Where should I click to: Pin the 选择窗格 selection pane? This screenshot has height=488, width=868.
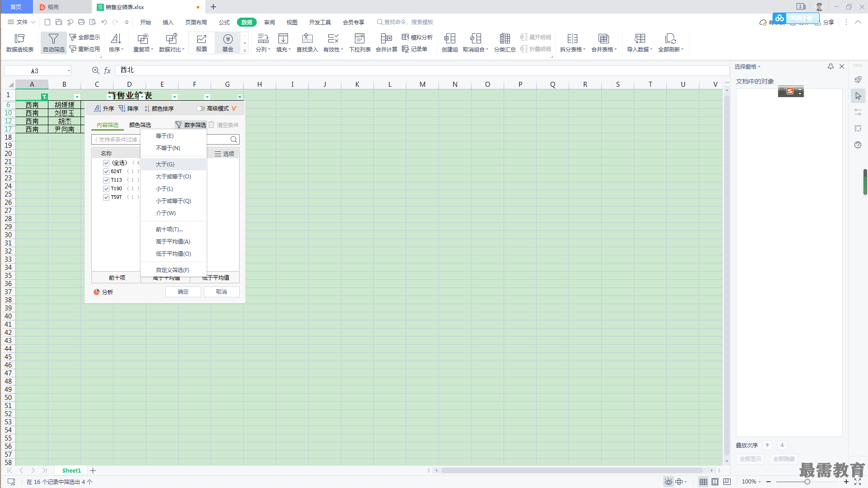pos(830,66)
